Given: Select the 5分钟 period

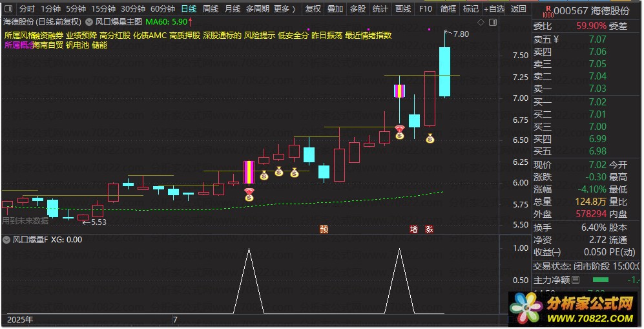Looking at the screenshot, I should tap(76, 8).
